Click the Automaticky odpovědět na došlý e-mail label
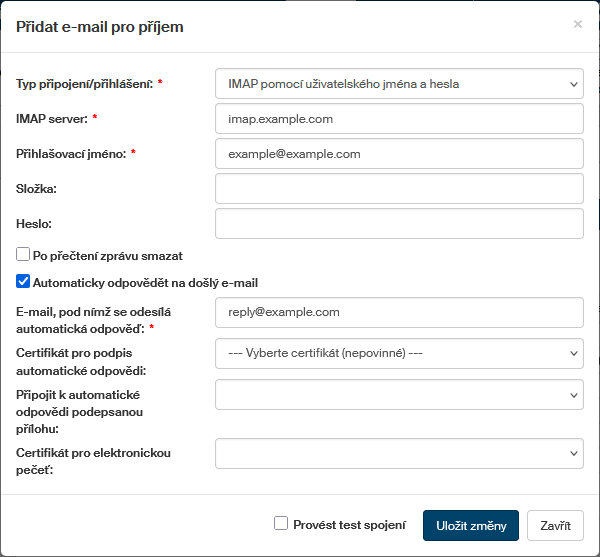Image resolution: width=600 pixels, height=557 pixels. [x=145, y=283]
